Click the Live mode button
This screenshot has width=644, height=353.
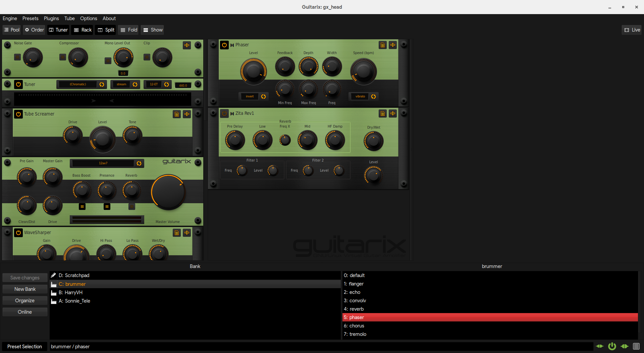(x=632, y=30)
